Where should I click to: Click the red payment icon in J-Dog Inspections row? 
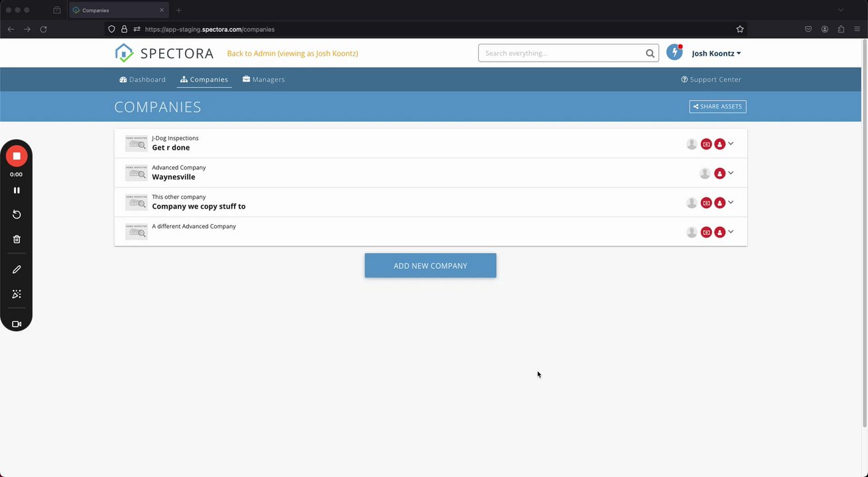click(x=706, y=144)
